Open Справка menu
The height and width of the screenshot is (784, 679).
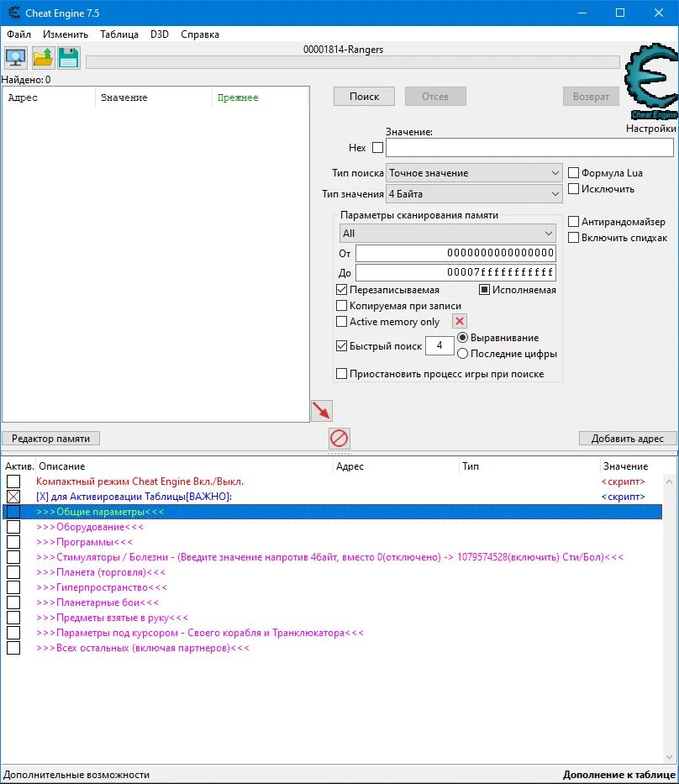click(x=200, y=34)
